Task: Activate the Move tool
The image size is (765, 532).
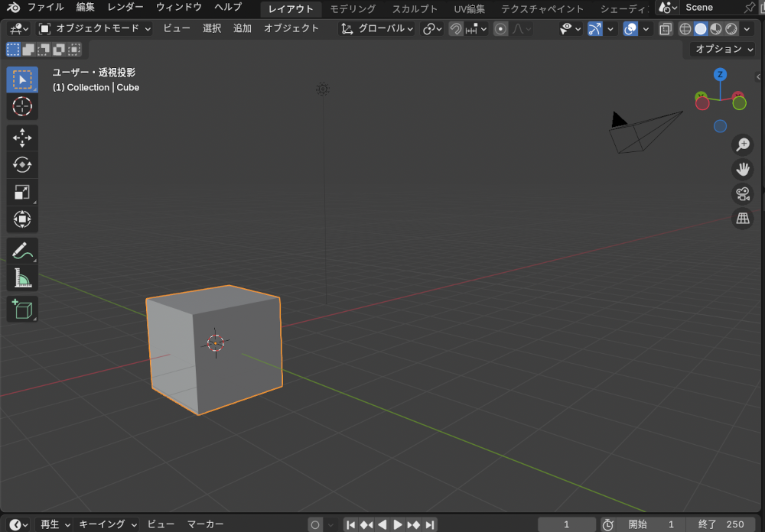Action: (22, 138)
